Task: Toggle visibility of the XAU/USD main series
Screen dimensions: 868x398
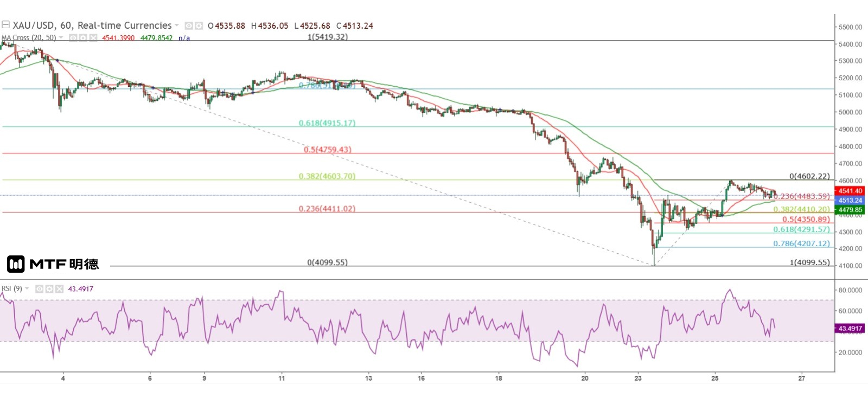Action: click(189, 25)
